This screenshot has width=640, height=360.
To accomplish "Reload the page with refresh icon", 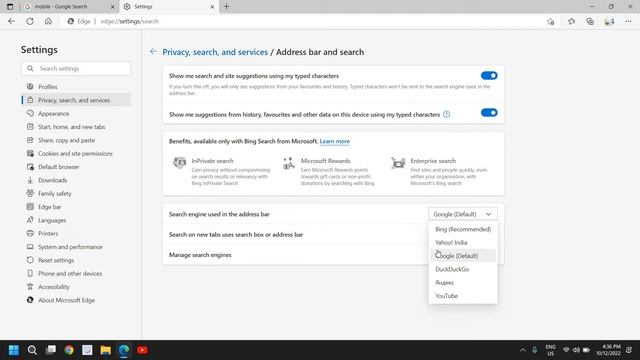I will [30, 21].
